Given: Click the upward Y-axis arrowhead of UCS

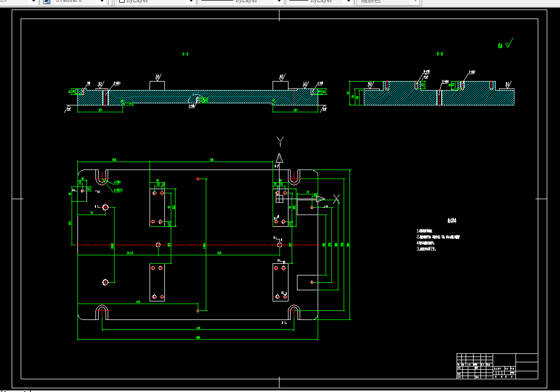Looking at the screenshot, I should [x=279, y=158].
